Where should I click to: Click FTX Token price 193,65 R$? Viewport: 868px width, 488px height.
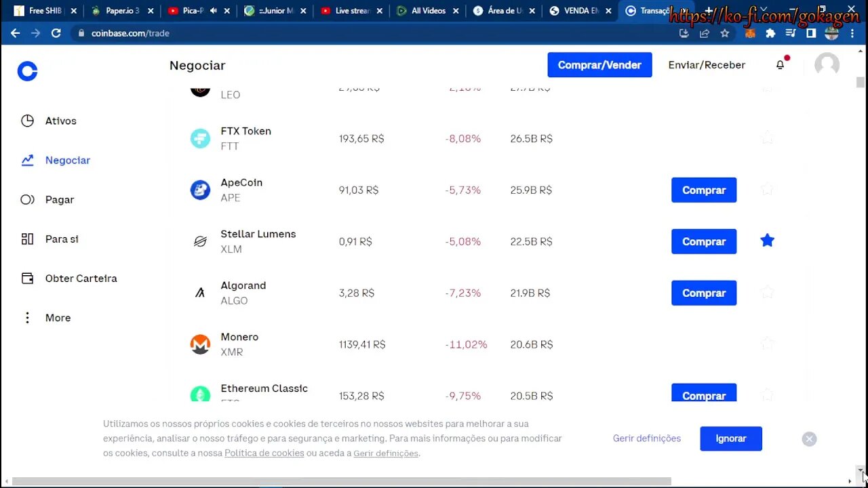361,138
